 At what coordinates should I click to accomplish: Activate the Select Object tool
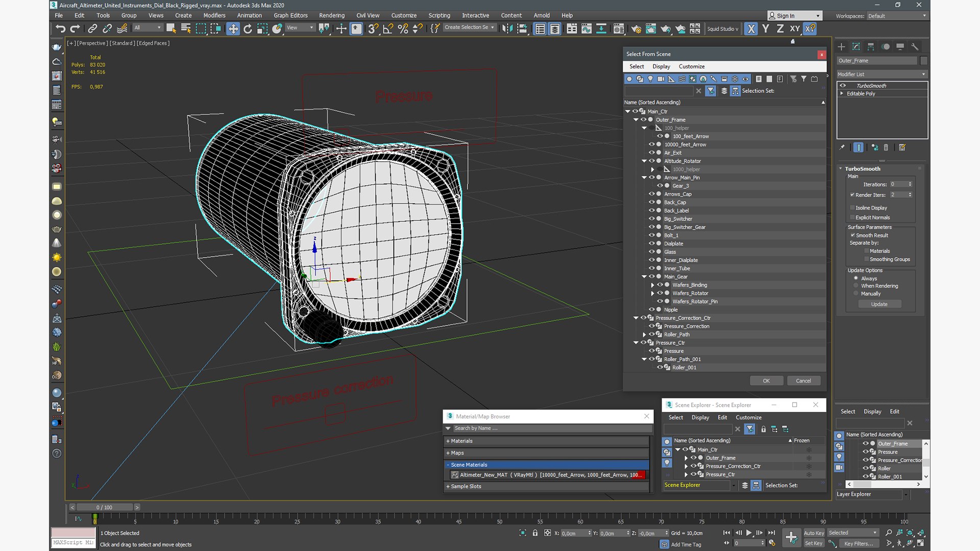[171, 29]
